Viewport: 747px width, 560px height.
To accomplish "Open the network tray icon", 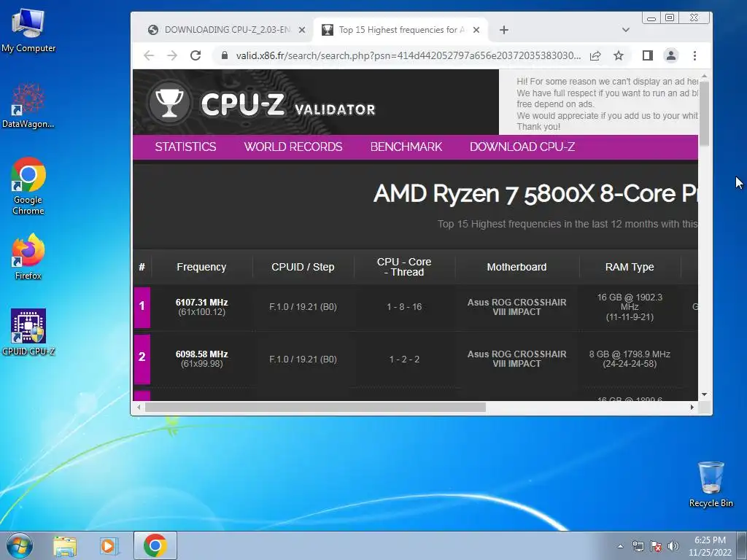I will tap(638, 546).
